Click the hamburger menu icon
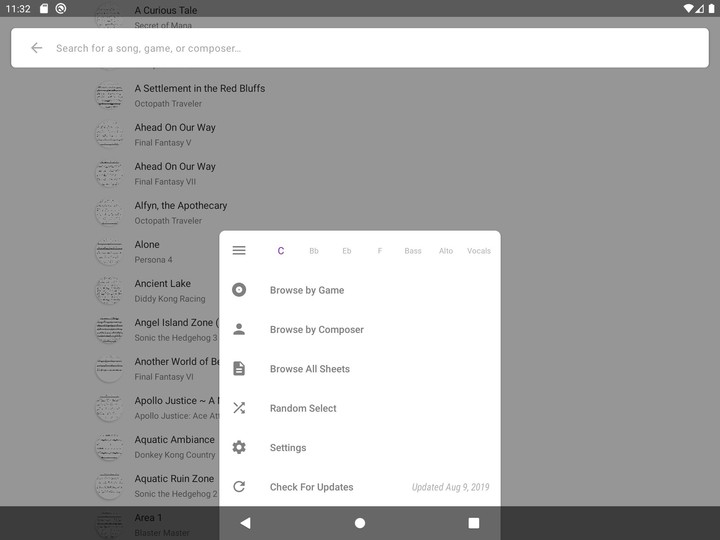Viewport: 720px width, 540px height. point(239,251)
